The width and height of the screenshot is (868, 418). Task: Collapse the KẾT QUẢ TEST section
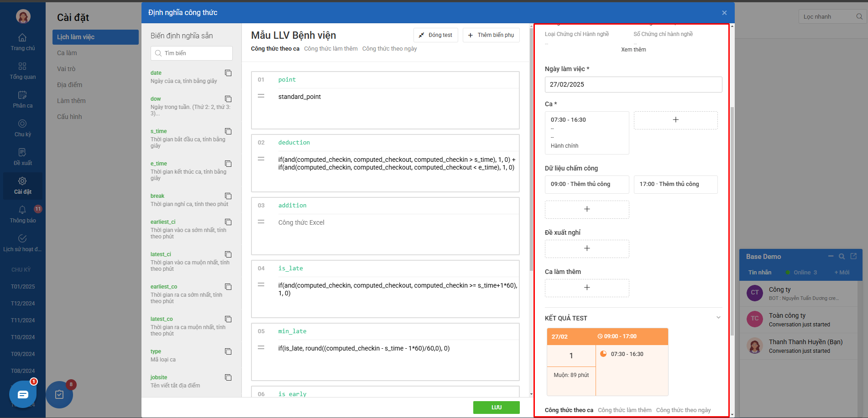718,318
